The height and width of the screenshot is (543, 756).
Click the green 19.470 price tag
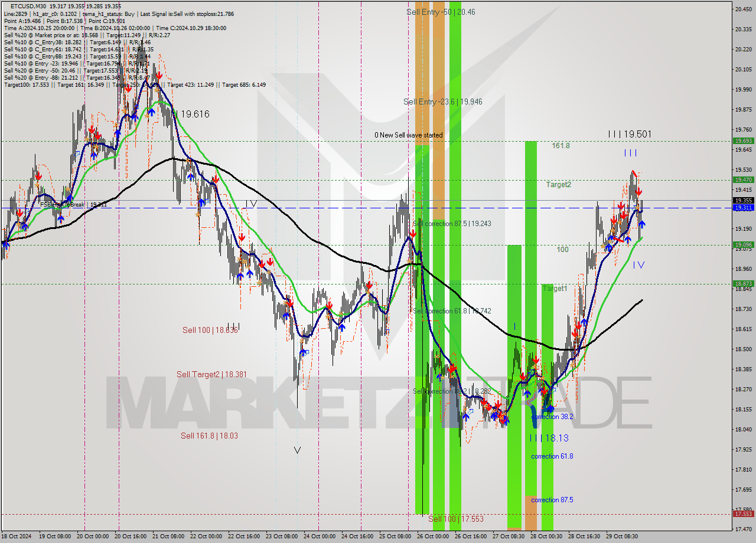pos(743,180)
